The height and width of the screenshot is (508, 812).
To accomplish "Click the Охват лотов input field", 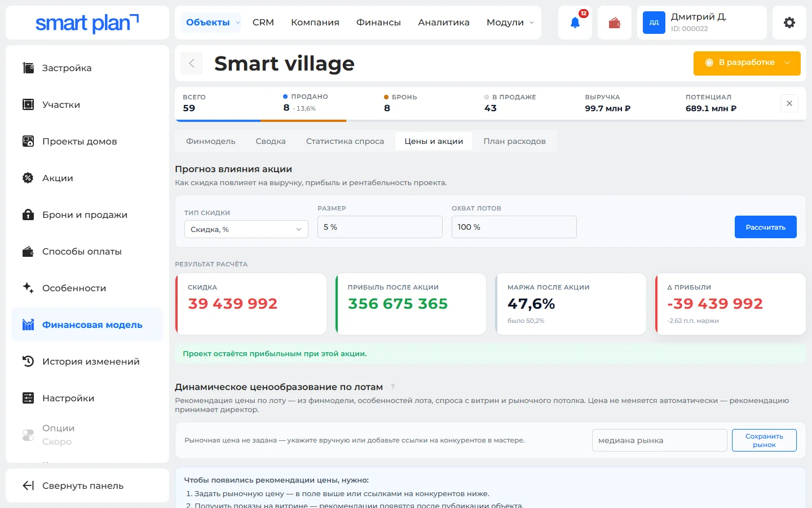I will [514, 227].
